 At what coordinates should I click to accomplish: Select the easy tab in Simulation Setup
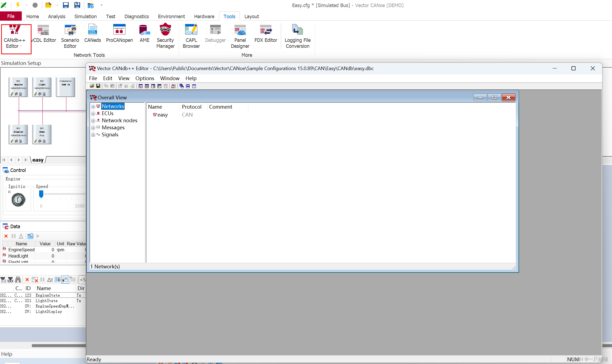pos(38,160)
